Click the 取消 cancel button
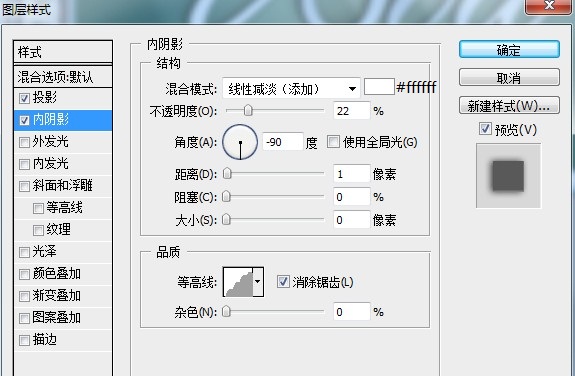This screenshot has width=575, height=376. (x=509, y=77)
